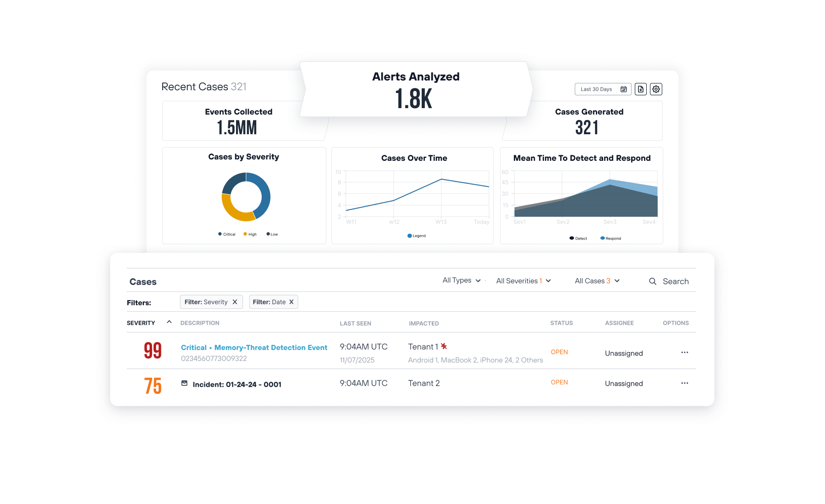Toggle the Critical legend item in Cases by Severity
The width and height of the screenshot is (825, 504).
point(226,234)
